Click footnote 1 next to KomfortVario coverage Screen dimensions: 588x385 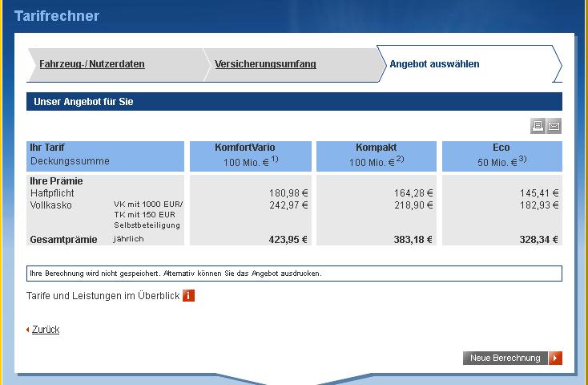(x=275, y=159)
